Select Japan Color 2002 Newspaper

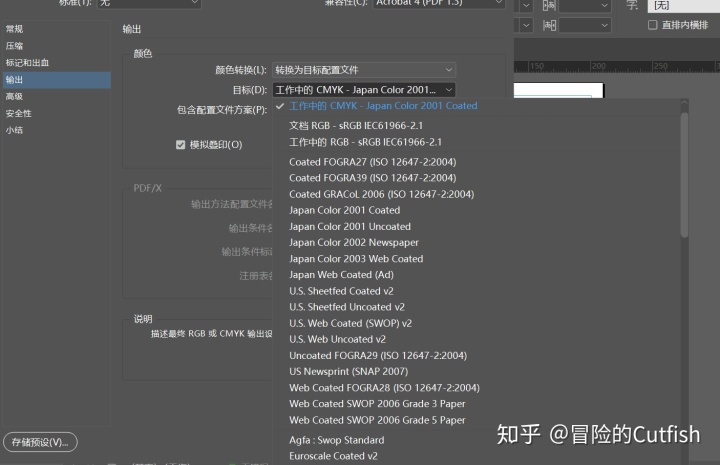coord(354,242)
